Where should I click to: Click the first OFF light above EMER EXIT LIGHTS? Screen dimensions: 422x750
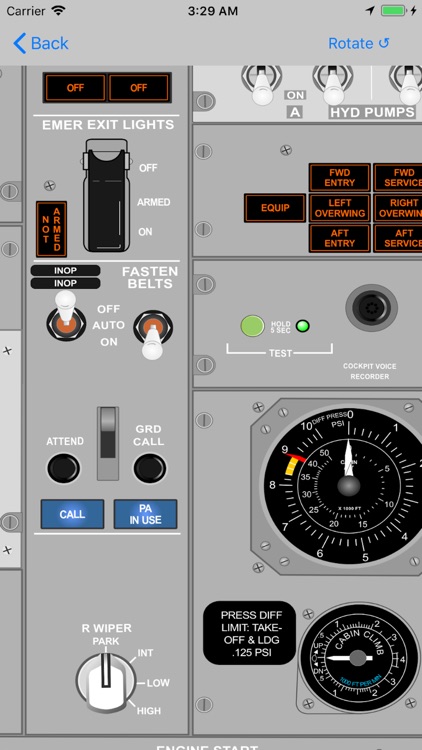75,88
